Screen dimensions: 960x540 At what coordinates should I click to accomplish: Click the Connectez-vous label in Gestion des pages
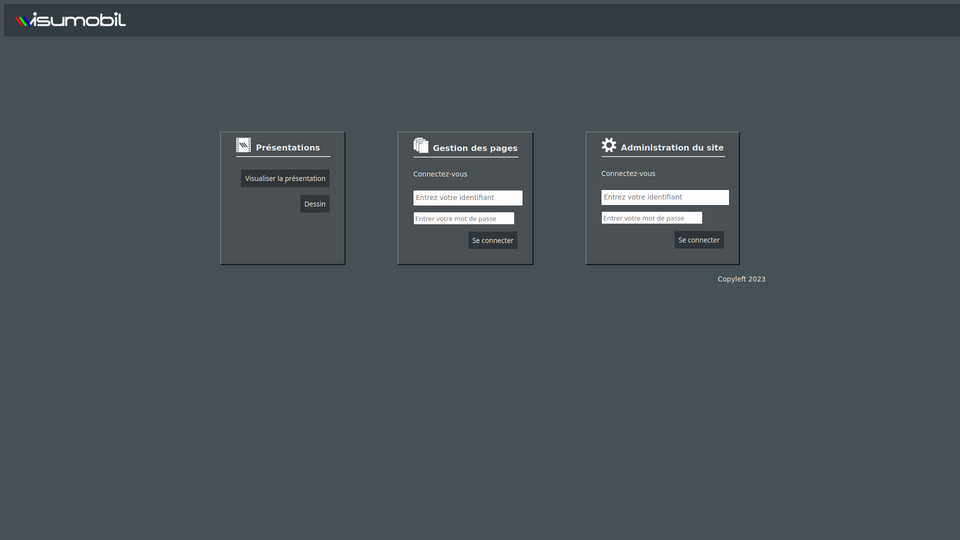click(440, 174)
